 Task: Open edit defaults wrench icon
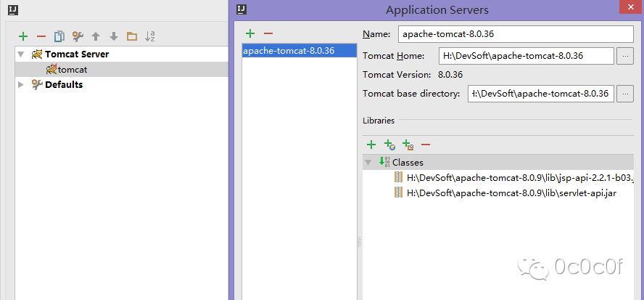coord(78,36)
